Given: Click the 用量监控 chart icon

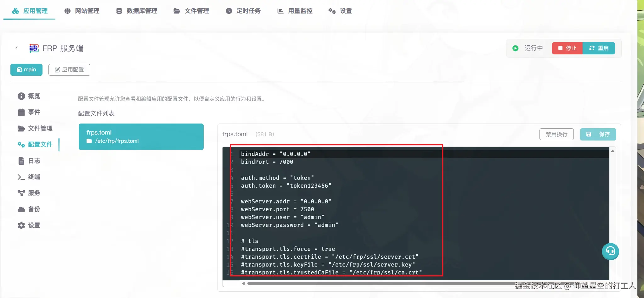Looking at the screenshot, I should coord(280,11).
